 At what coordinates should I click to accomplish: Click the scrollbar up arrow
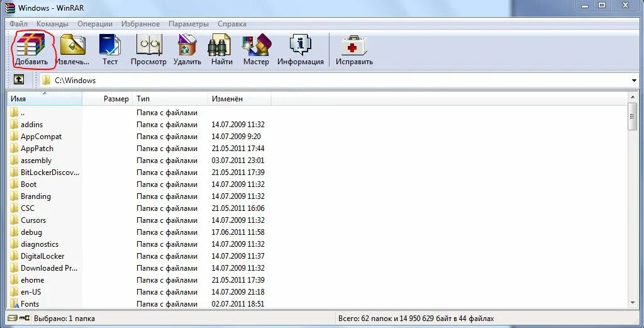[633, 97]
